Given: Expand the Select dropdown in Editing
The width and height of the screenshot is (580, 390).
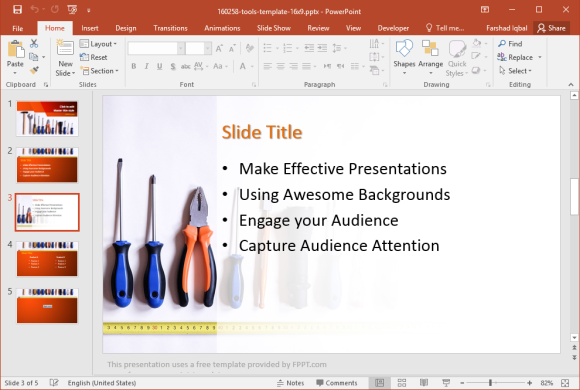Looking at the screenshot, I should coord(515,71).
